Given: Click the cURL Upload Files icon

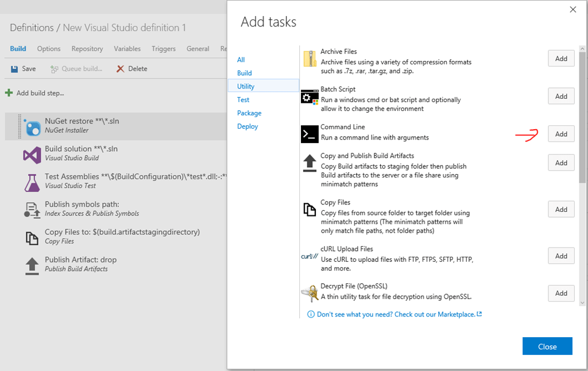Looking at the screenshot, I should (310, 256).
